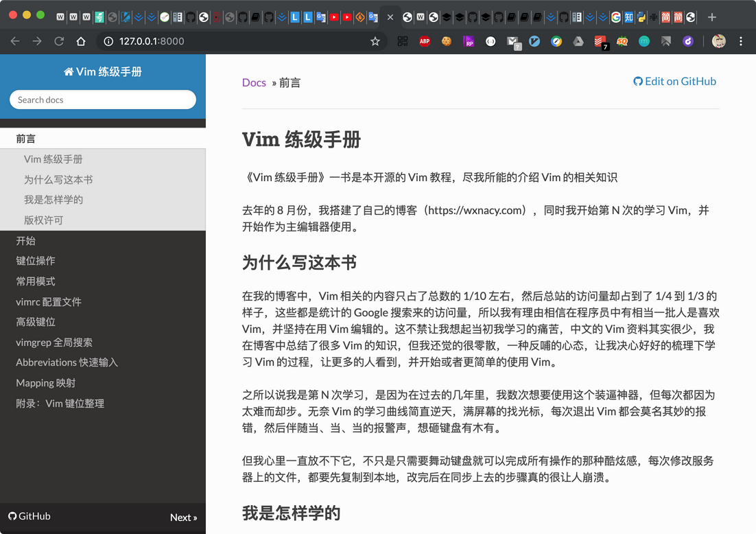Image resolution: width=756 pixels, height=534 pixels.
Task: Jump to the Vim 练级手册 subsection in sidebar
Action: (x=53, y=159)
